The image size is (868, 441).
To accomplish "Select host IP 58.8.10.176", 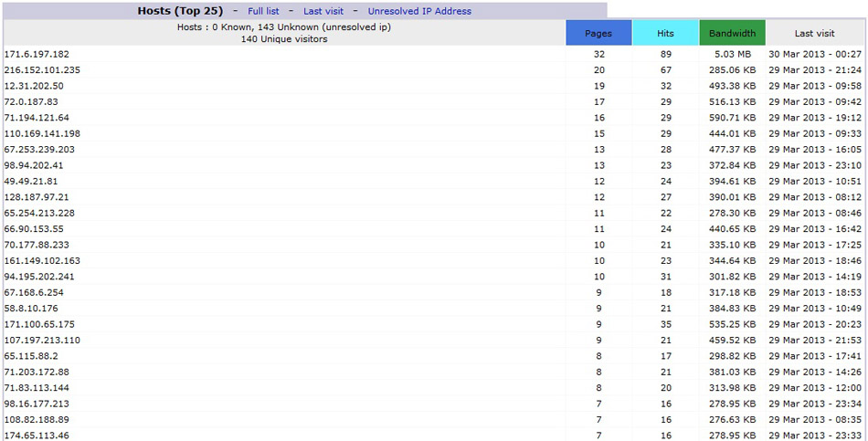I will 31,309.
